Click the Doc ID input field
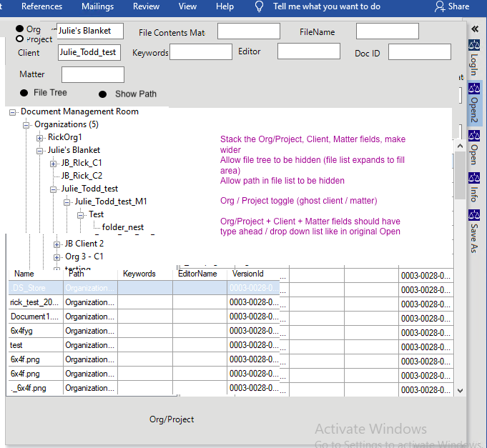 [420, 51]
